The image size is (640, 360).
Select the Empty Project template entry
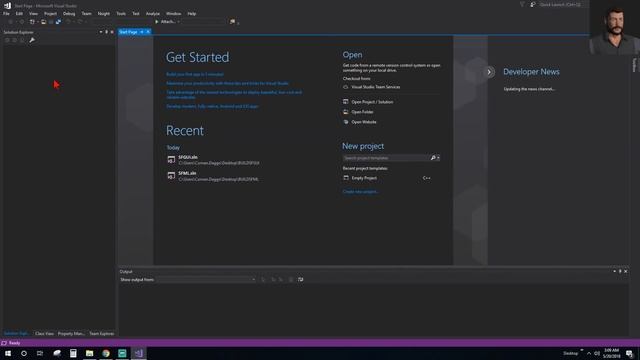(387, 178)
